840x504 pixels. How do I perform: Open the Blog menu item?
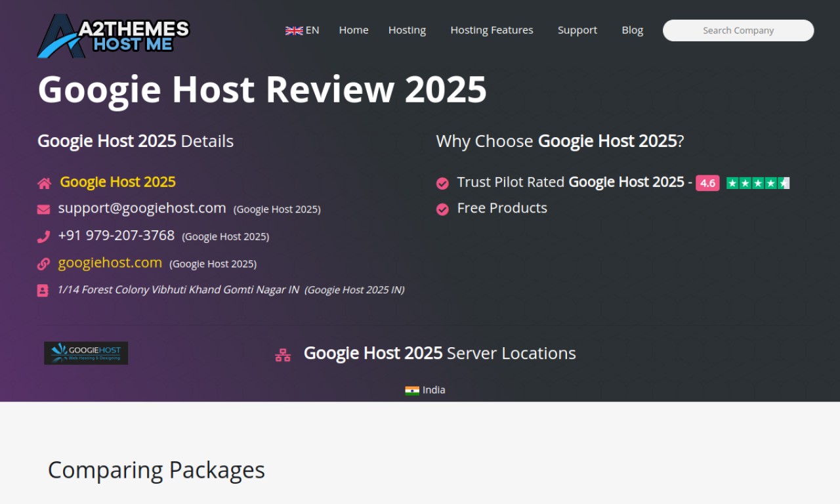point(633,30)
